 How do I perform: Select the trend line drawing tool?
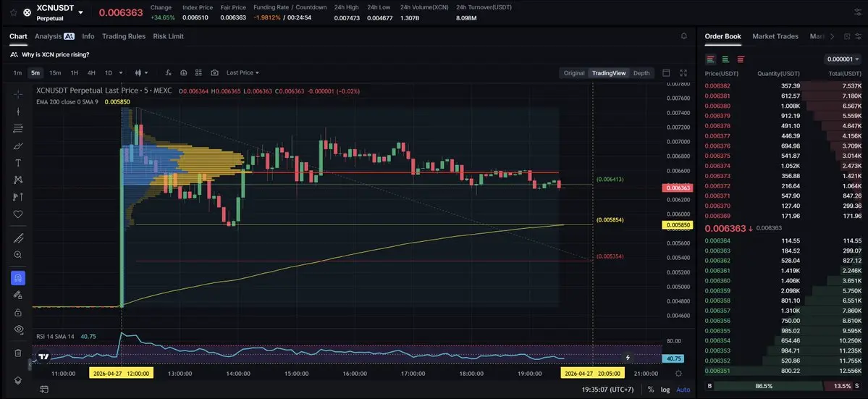coord(17,112)
